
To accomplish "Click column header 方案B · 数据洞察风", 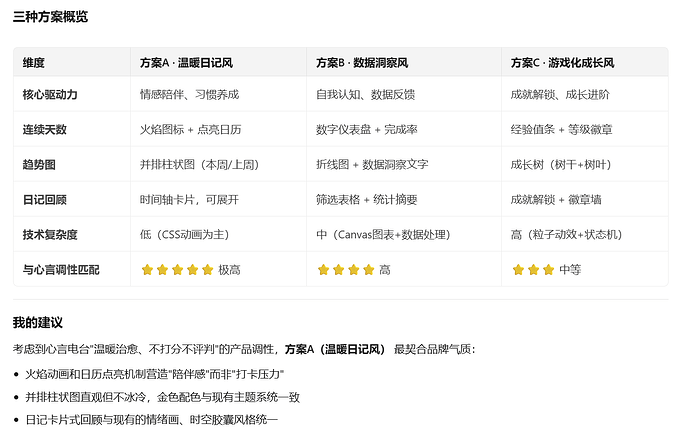I will pos(362,63).
